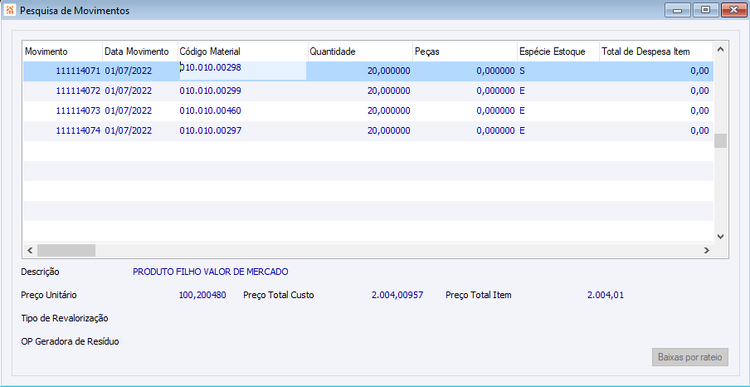Click the Código Material column header
Screen dimensions: 750x387
coord(243,52)
